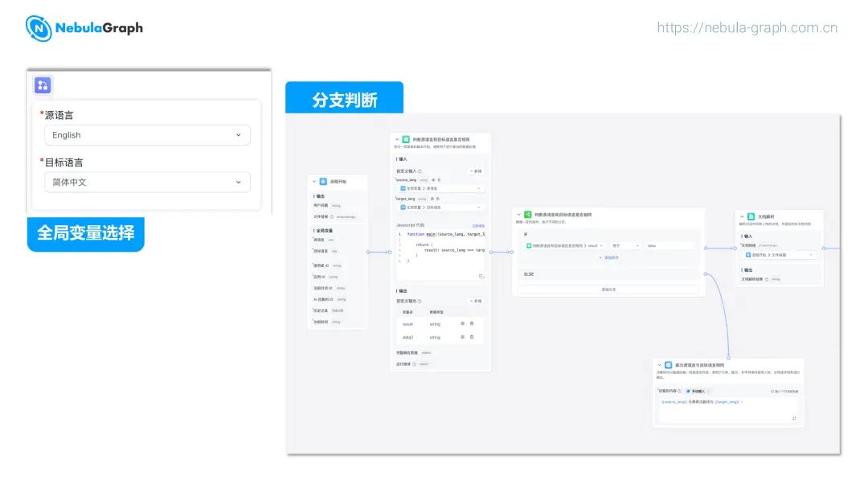Click the info icon beside 自定义输入
The width and height of the screenshot is (868, 489).
pyautogui.click(x=420, y=171)
